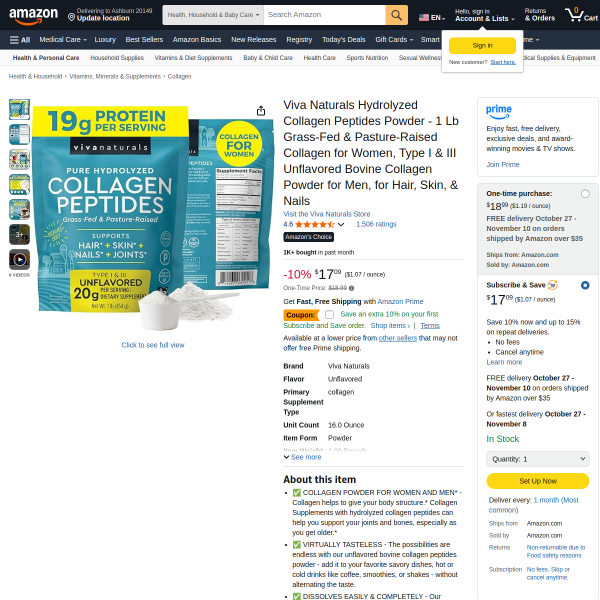Image resolution: width=600 pixels, height=600 pixels.
Task: Visit the Viva Naturals Store link
Action: click(326, 214)
